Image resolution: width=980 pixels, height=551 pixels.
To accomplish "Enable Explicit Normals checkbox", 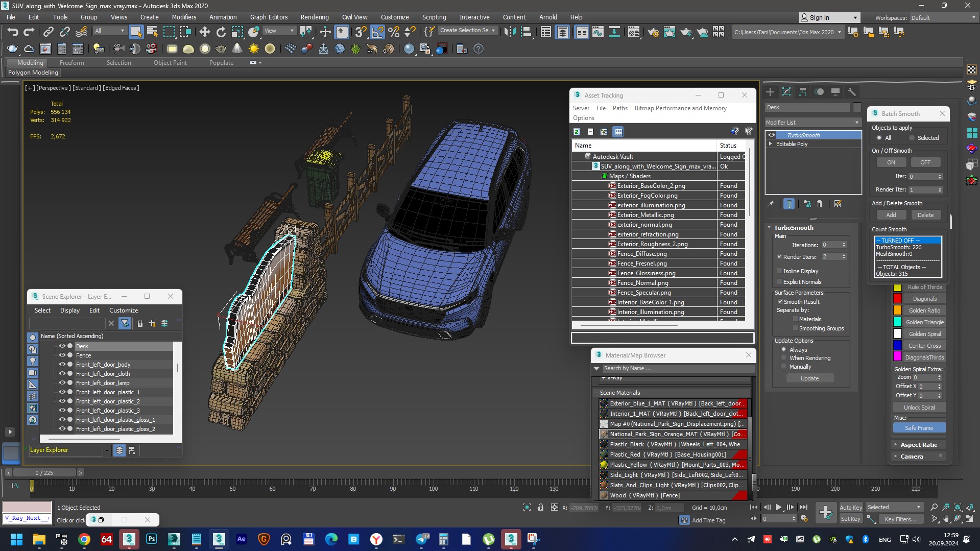I will tap(780, 282).
